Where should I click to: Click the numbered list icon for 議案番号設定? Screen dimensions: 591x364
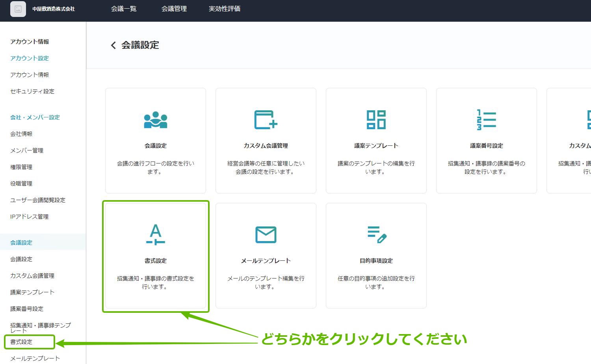[486, 120]
